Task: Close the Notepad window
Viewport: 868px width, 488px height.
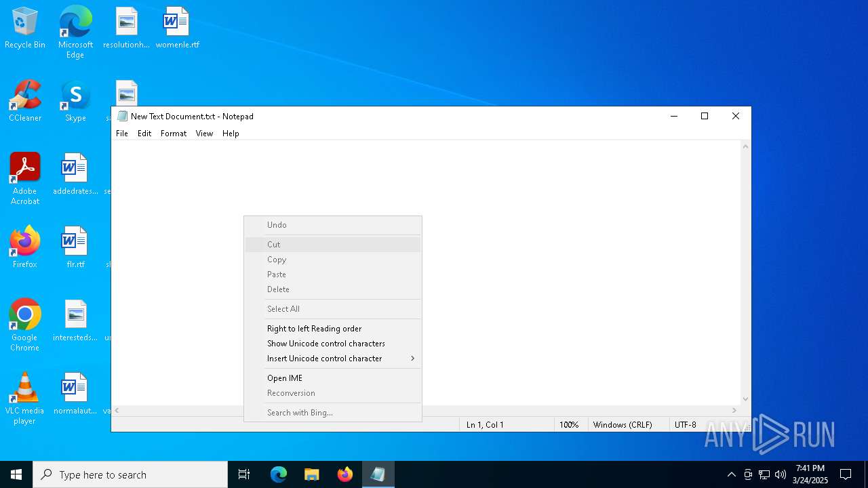Action: [736, 117]
